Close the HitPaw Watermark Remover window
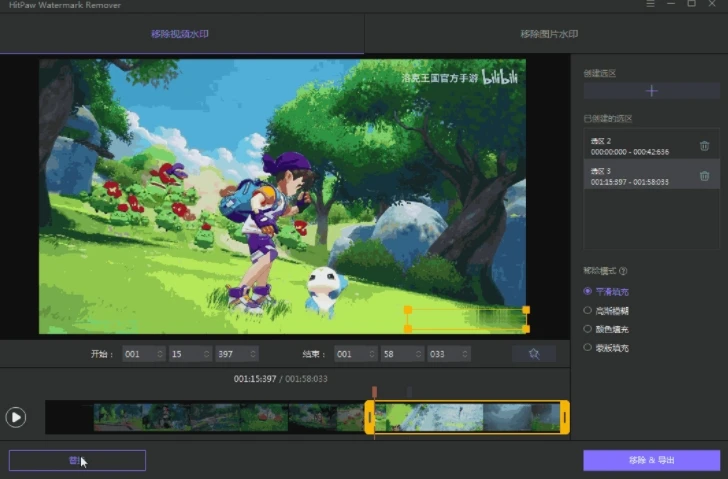The width and height of the screenshot is (728, 479). coord(712,4)
